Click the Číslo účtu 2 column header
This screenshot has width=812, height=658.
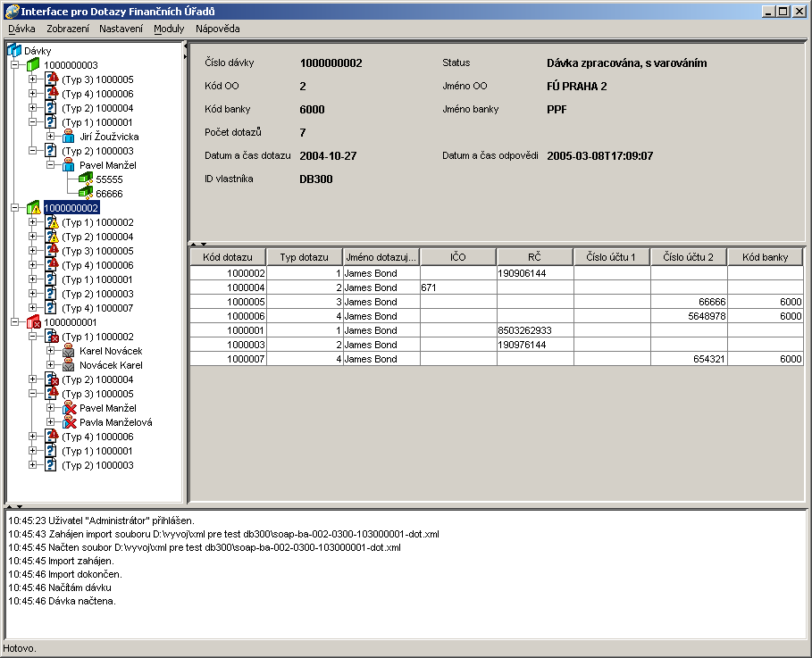pyautogui.click(x=688, y=257)
